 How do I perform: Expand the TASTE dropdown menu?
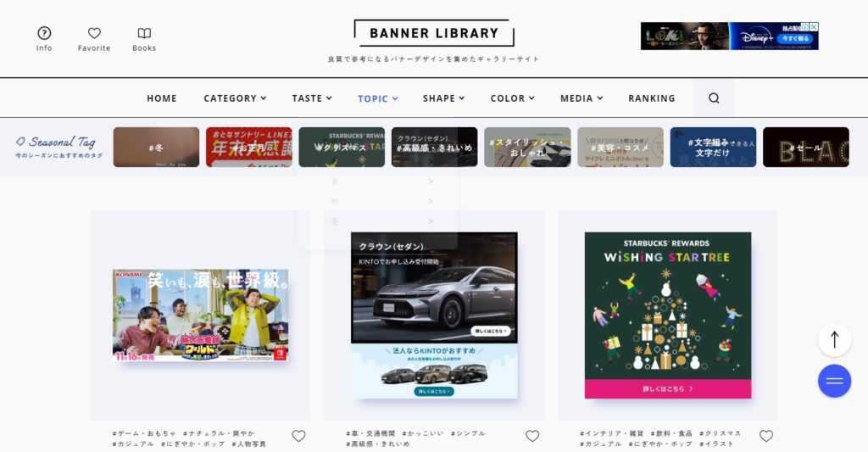pos(312,98)
